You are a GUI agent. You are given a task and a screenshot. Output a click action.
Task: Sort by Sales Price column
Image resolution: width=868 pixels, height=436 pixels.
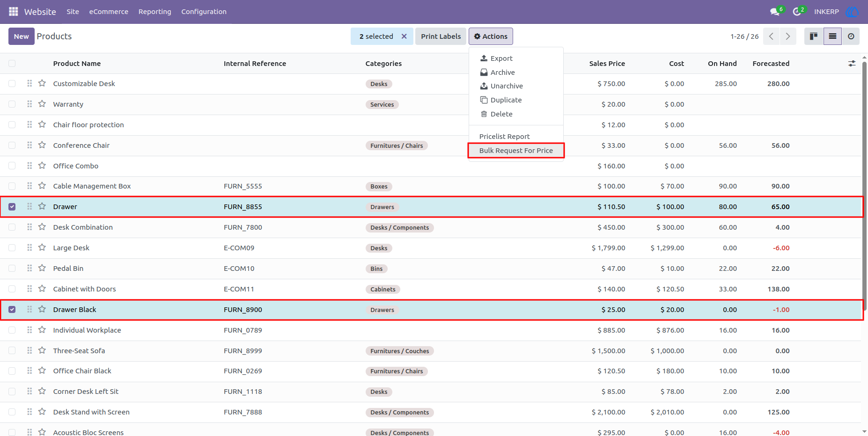coord(607,63)
